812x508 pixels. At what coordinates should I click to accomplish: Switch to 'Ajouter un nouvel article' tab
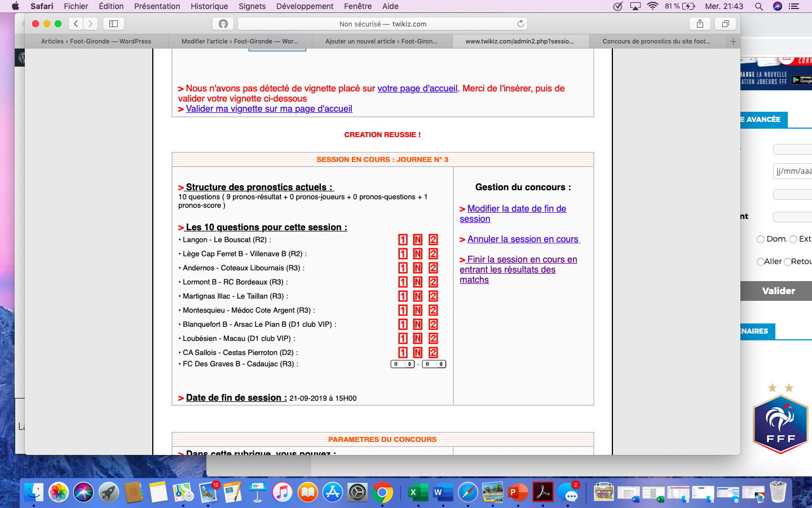(x=381, y=41)
